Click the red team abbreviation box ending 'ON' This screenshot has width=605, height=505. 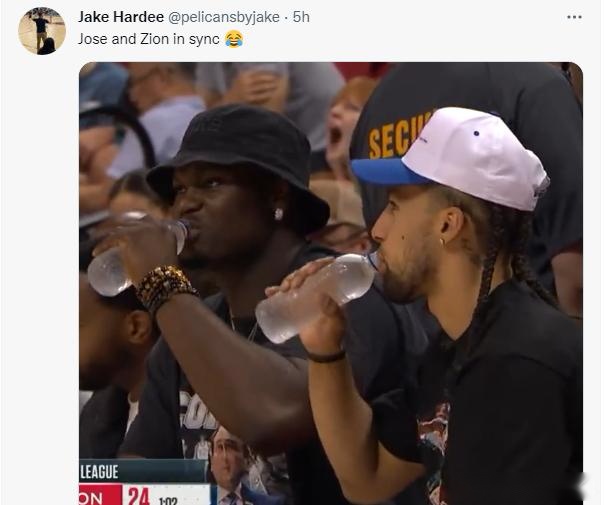coord(99,495)
